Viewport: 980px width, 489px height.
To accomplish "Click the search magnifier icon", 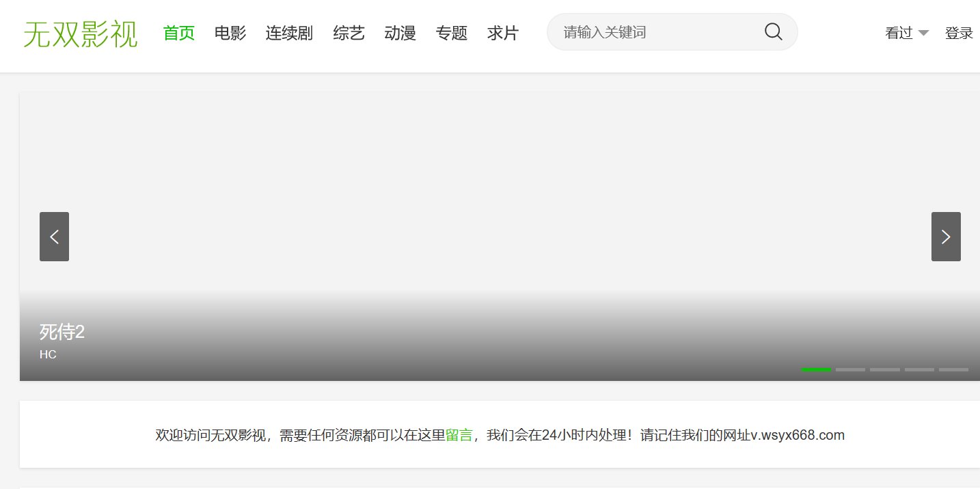I will (773, 31).
